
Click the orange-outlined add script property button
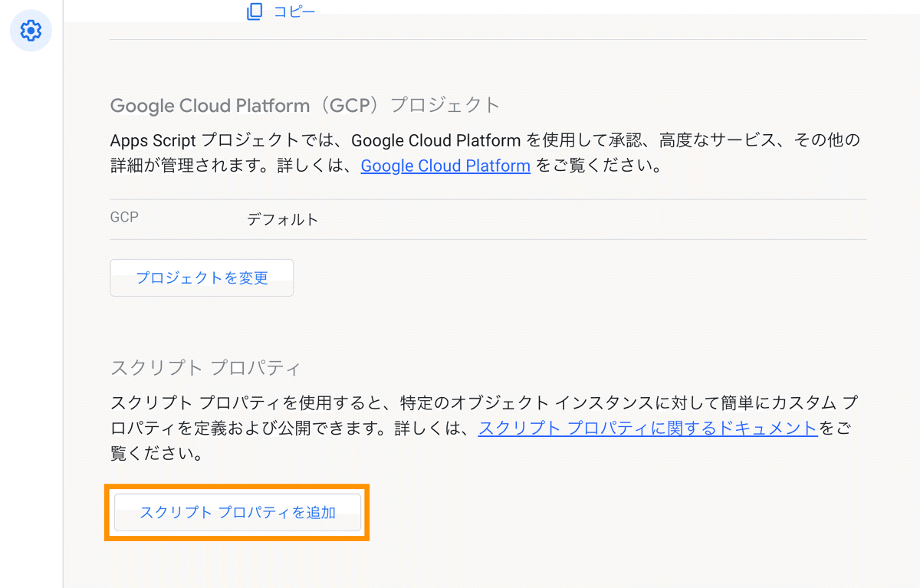[x=237, y=513]
